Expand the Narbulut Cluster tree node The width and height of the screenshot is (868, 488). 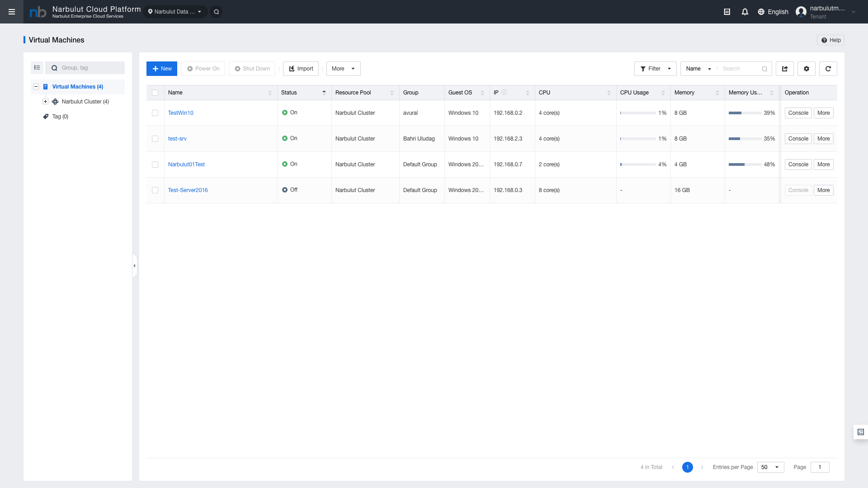pos(45,102)
